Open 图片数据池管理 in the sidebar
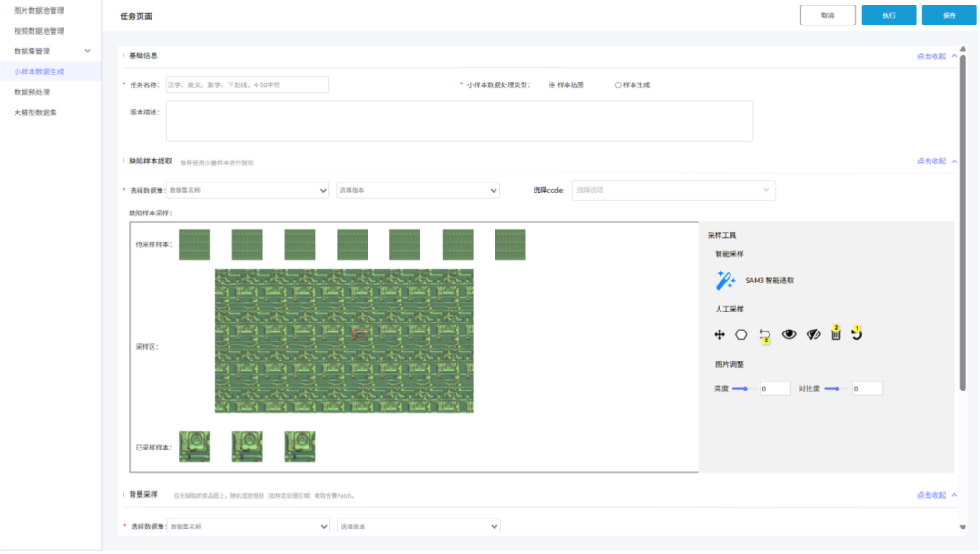This screenshot has height=554, width=980. pos(39,11)
